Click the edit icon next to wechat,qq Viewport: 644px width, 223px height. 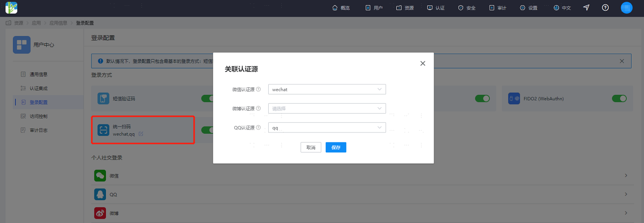point(141,134)
